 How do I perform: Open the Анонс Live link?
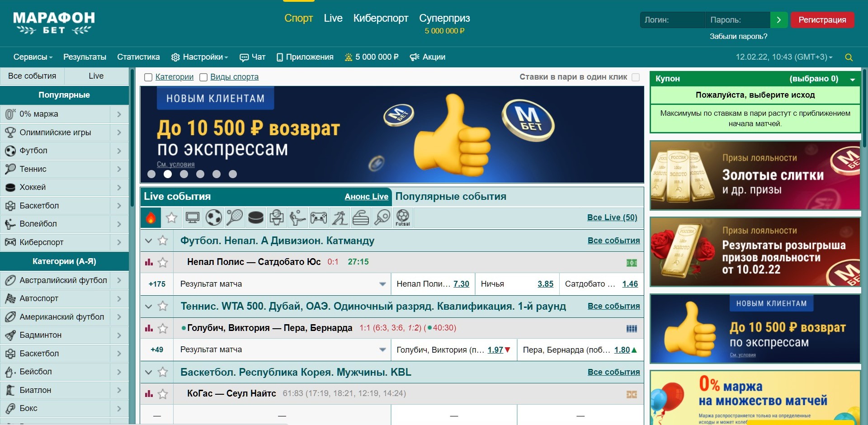coord(366,197)
